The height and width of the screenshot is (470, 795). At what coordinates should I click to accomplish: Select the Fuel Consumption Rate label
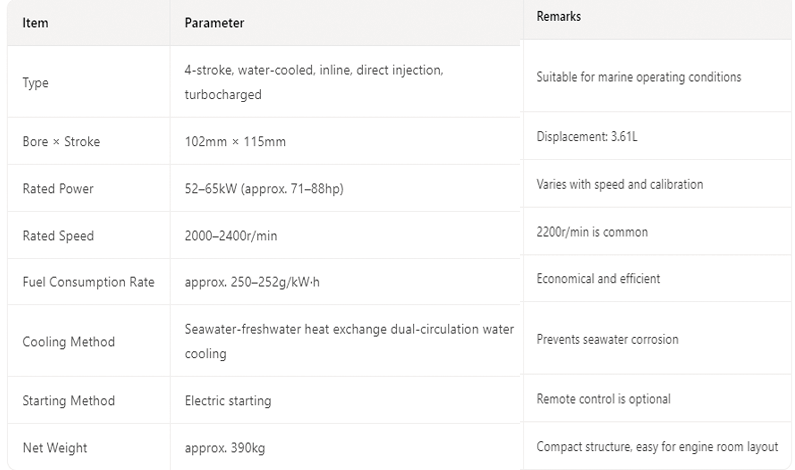click(88, 283)
